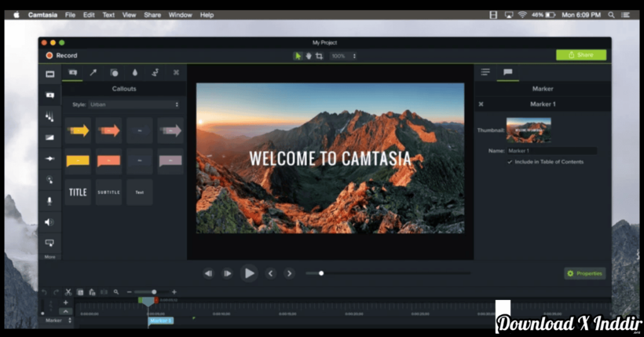
Task: Pick the yellow arrow callout
Action: (x=78, y=131)
